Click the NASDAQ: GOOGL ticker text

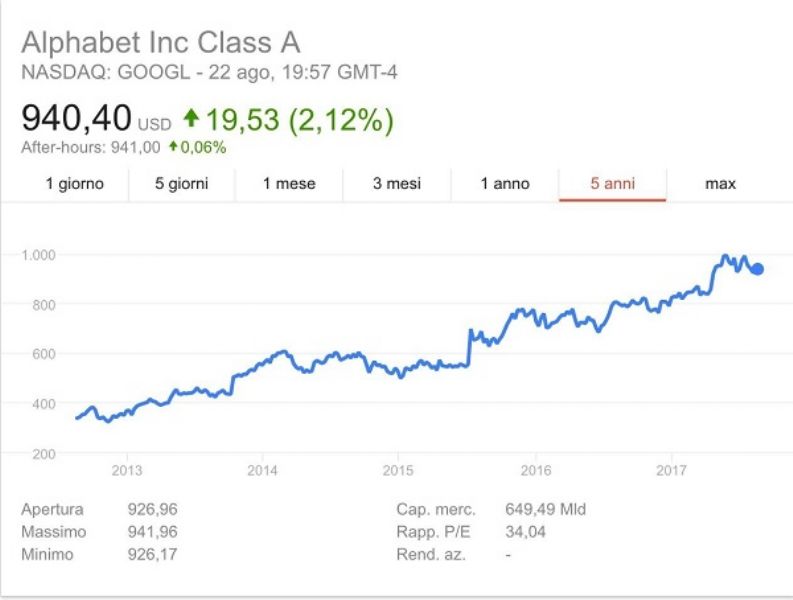106,72
